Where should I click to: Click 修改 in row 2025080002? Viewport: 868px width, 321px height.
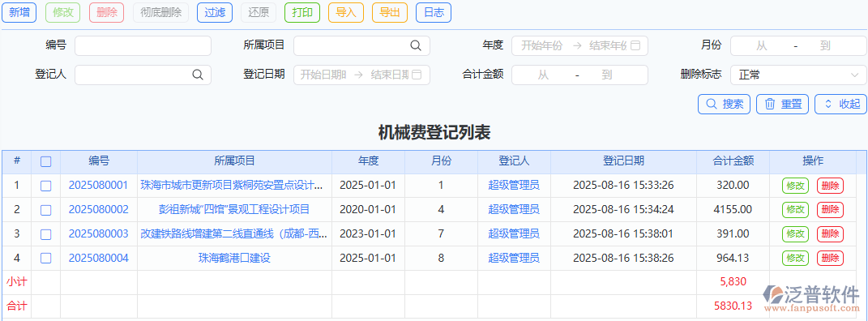pyautogui.click(x=795, y=210)
